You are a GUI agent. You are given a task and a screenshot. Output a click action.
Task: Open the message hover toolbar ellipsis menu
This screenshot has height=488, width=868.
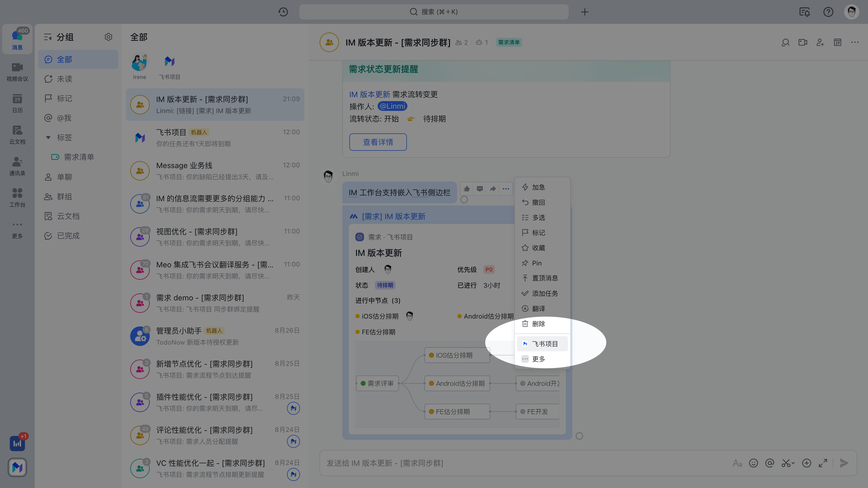coord(506,189)
